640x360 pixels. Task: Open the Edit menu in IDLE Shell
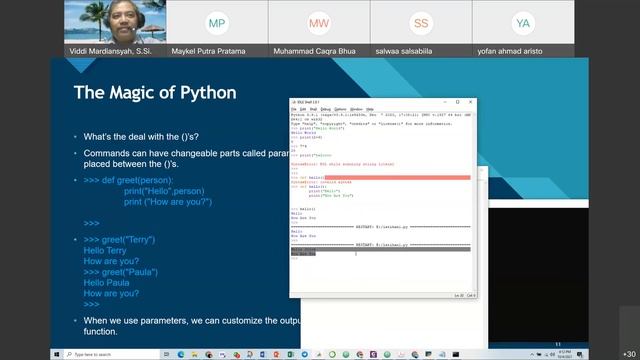point(303,109)
